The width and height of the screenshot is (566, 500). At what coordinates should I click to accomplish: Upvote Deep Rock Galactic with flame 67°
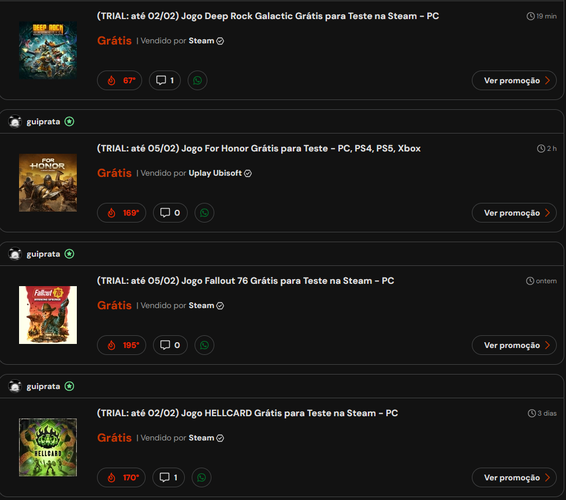click(119, 80)
